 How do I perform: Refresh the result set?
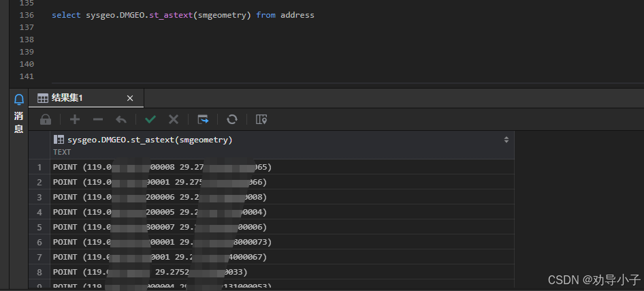[x=232, y=120]
